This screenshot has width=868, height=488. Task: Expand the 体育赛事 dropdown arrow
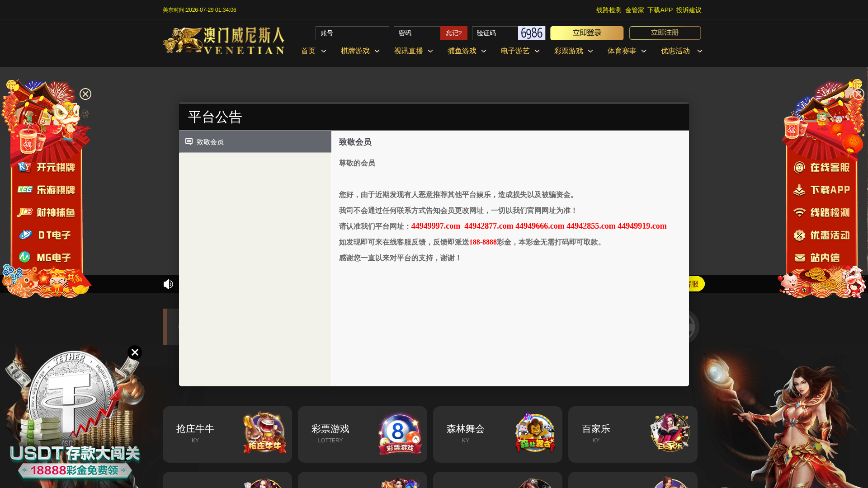[644, 51]
